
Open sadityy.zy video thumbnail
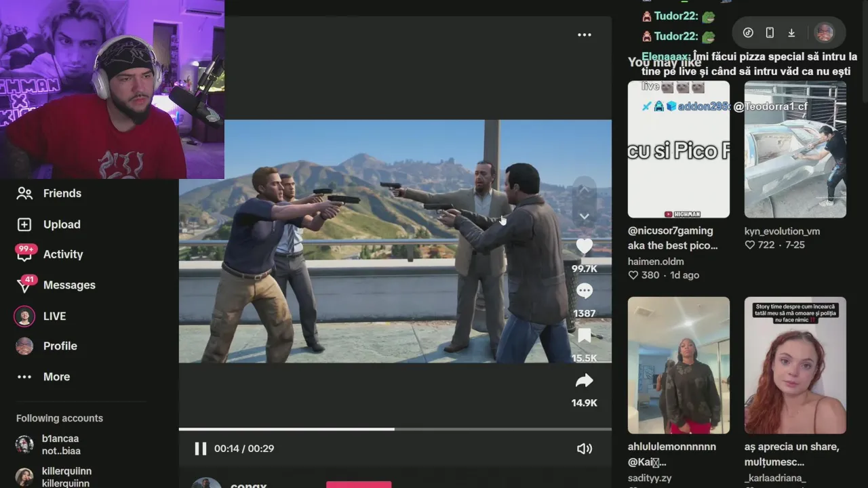(x=678, y=365)
